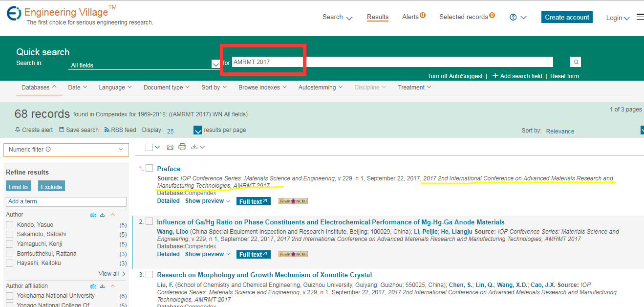Go to the Results tab
Image resolution: width=644 pixels, height=307 pixels.
378,17
